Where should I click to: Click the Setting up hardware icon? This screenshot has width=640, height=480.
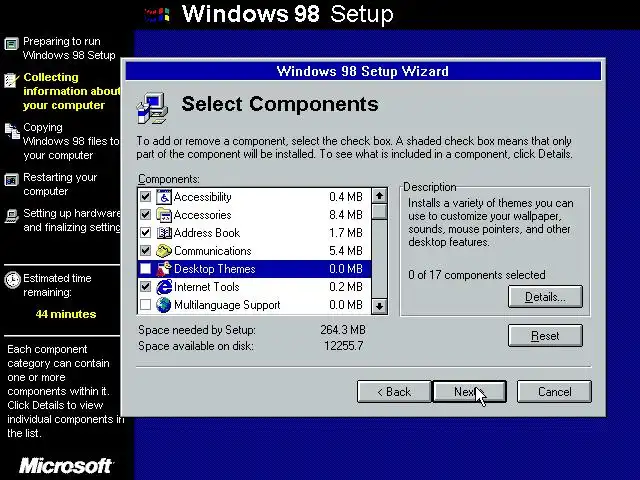click(x=11, y=216)
